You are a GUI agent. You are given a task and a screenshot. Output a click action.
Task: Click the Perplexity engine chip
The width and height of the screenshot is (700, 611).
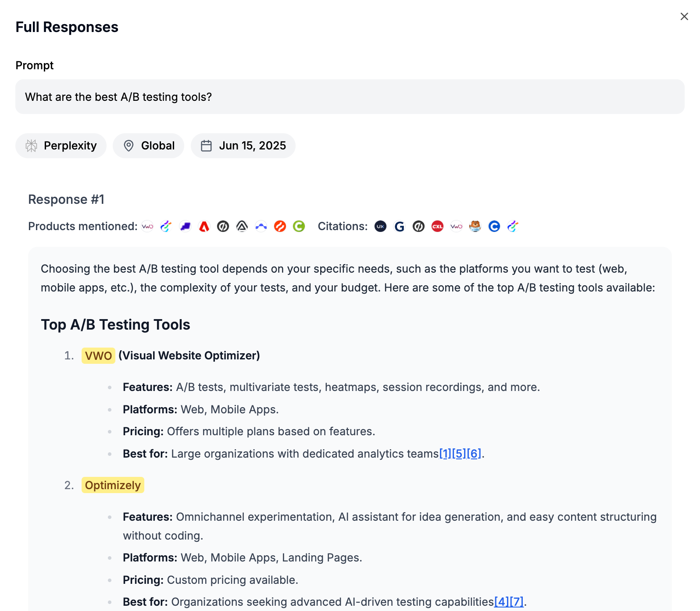tap(61, 146)
